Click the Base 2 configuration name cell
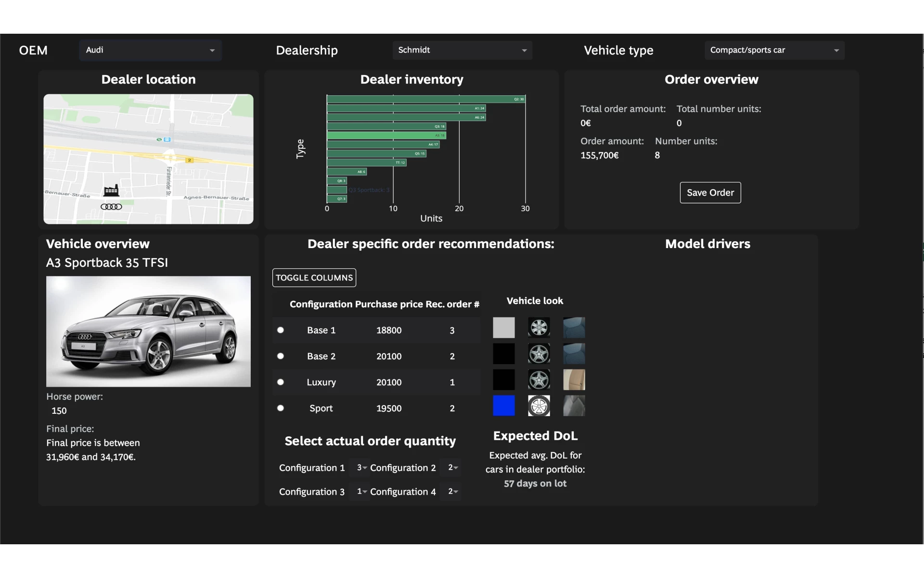 point(321,356)
